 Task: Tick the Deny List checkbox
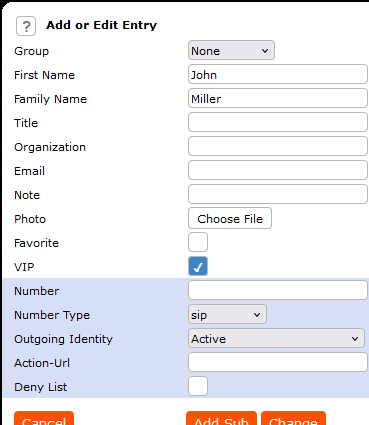(198, 386)
